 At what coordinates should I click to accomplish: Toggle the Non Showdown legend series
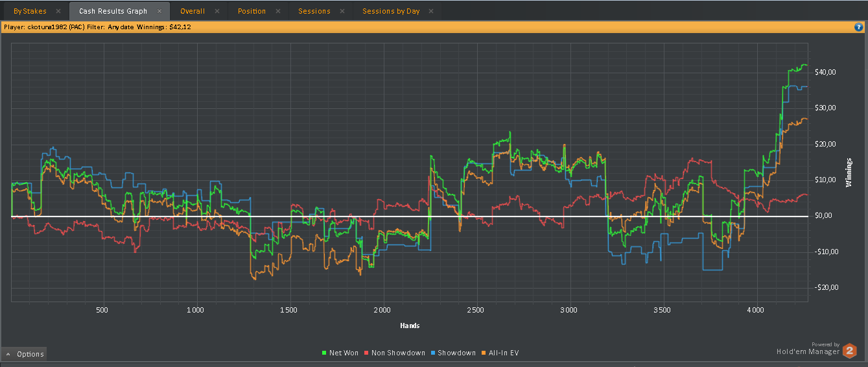[x=394, y=353]
